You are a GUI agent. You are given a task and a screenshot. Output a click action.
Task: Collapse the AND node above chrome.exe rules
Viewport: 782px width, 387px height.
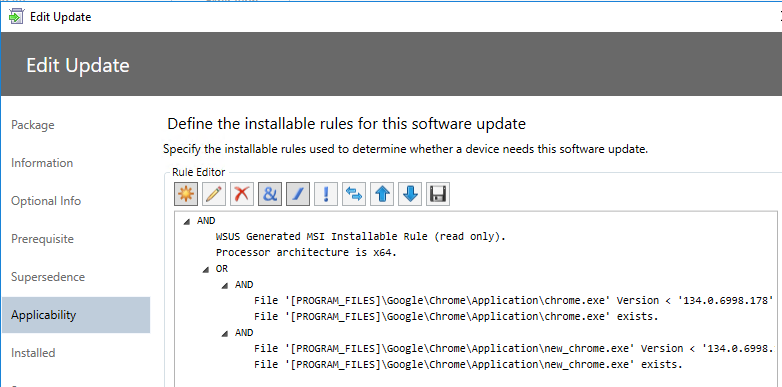[x=225, y=286]
